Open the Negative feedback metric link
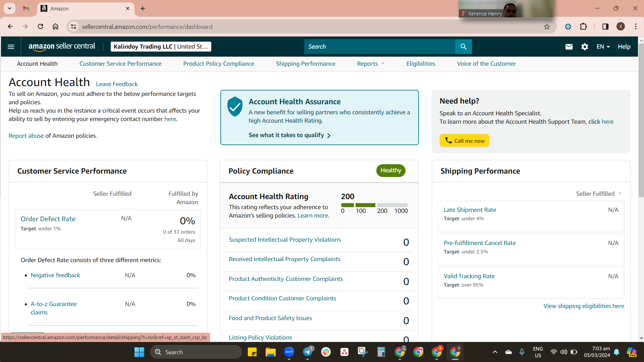644x362 pixels. [55, 275]
